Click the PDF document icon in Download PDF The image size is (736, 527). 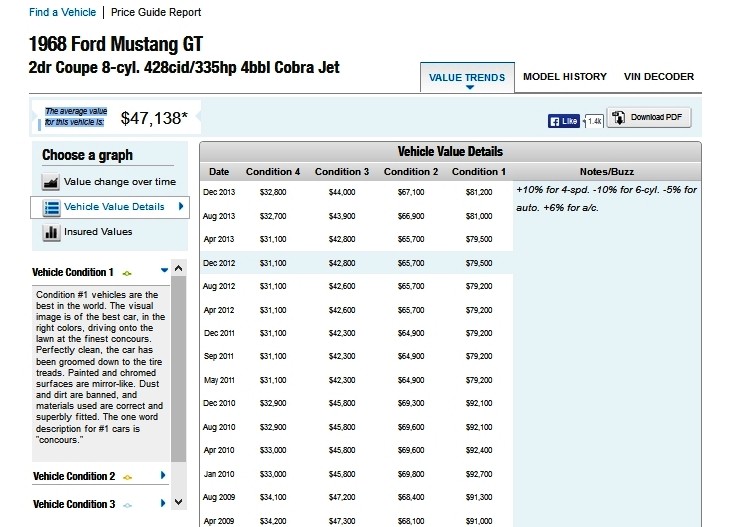point(619,117)
